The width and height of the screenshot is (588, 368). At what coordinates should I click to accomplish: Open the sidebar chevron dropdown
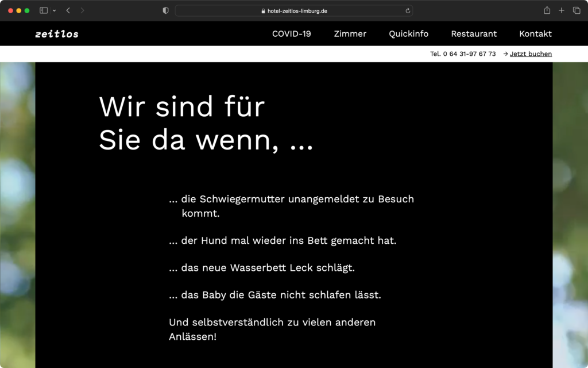pyautogui.click(x=55, y=10)
